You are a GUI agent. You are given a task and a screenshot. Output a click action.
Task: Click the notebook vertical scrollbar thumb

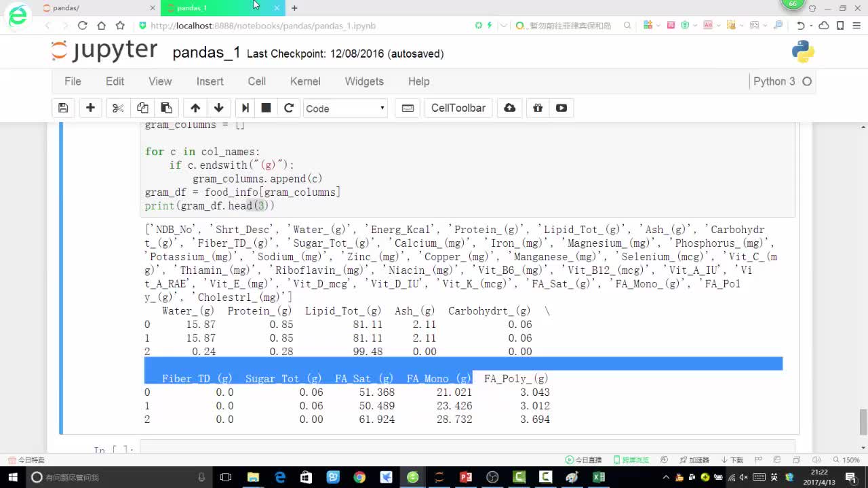click(863, 422)
